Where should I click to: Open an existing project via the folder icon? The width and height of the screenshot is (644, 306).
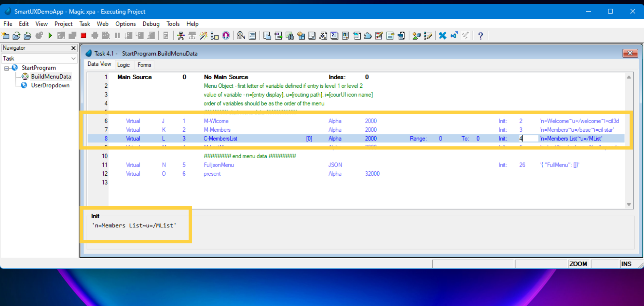(16, 36)
